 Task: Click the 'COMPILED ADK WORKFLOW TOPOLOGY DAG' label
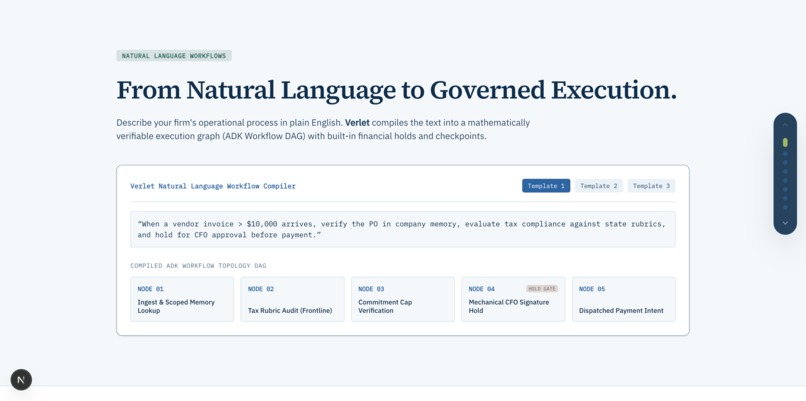click(198, 266)
